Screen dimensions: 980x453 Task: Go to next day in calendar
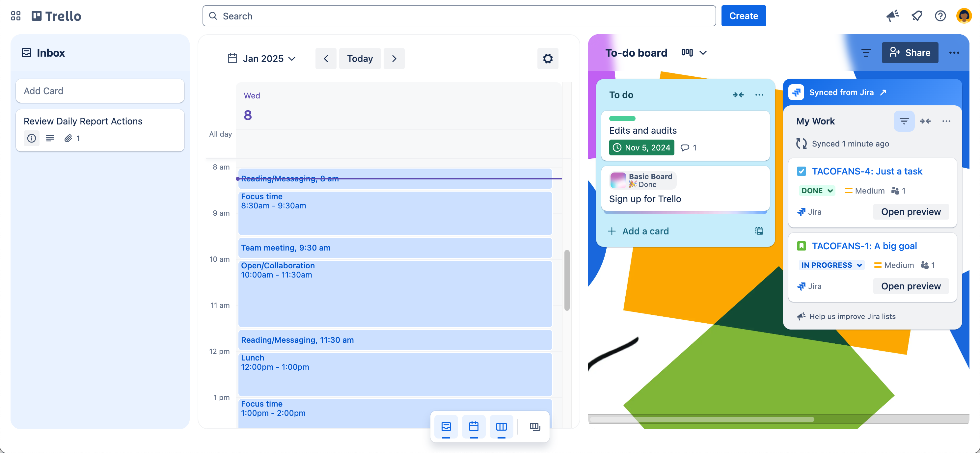tap(394, 59)
